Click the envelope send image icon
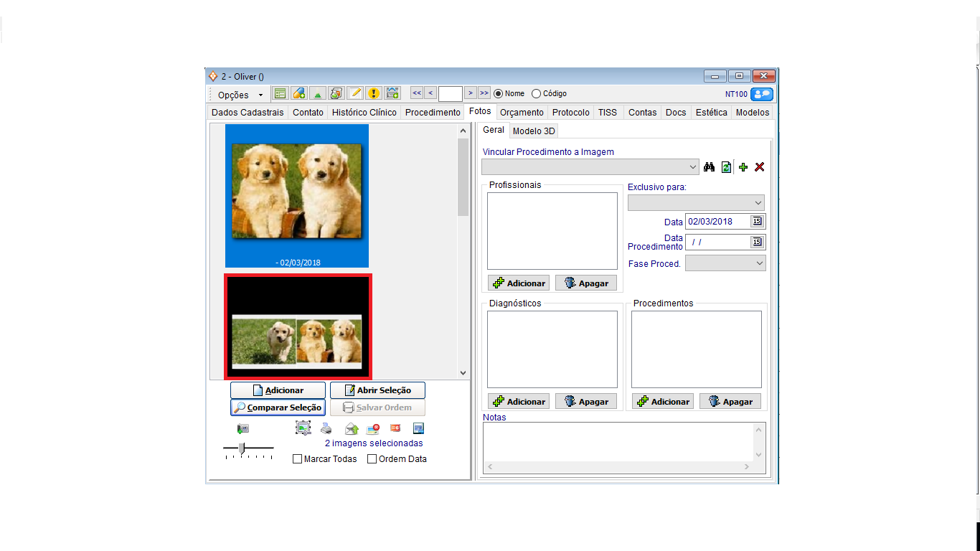 pyautogui.click(x=351, y=428)
